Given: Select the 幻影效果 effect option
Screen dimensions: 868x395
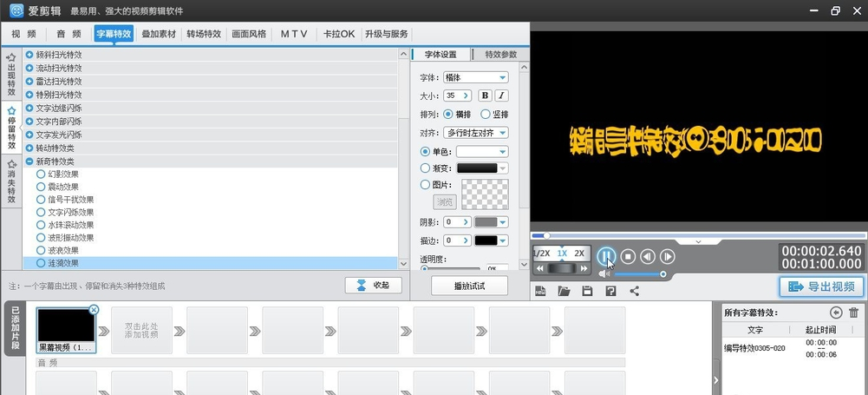Looking at the screenshot, I should tap(41, 174).
